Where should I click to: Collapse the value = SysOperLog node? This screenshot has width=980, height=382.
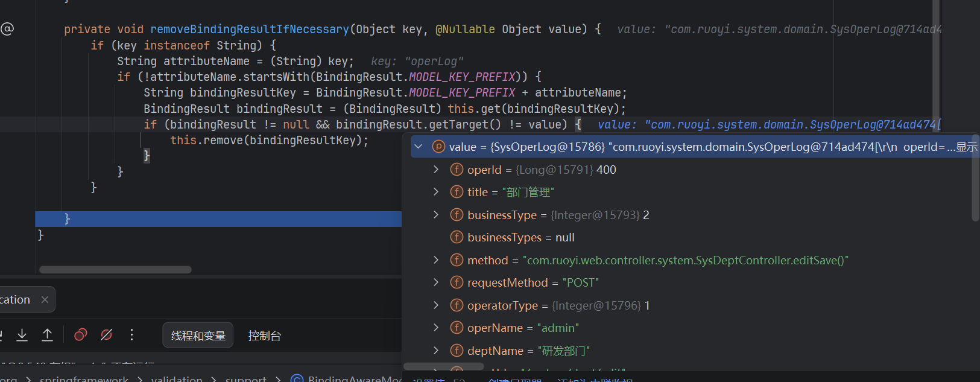tap(419, 147)
